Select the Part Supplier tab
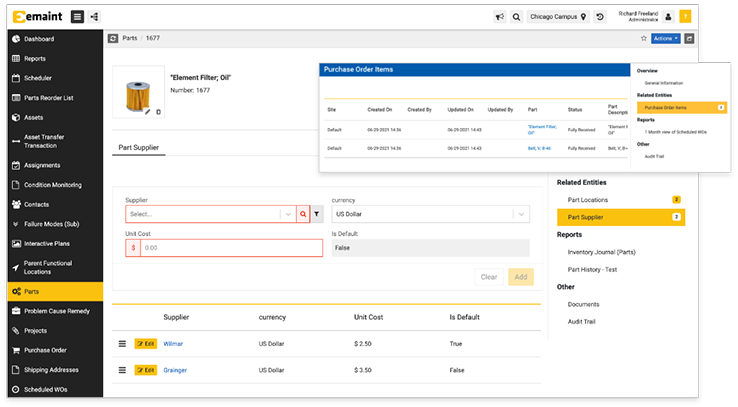The image size is (738, 407). (138, 148)
